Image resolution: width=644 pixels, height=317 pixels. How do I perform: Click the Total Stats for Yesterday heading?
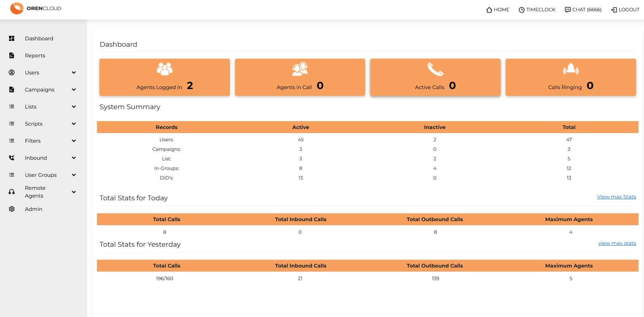[140, 244]
